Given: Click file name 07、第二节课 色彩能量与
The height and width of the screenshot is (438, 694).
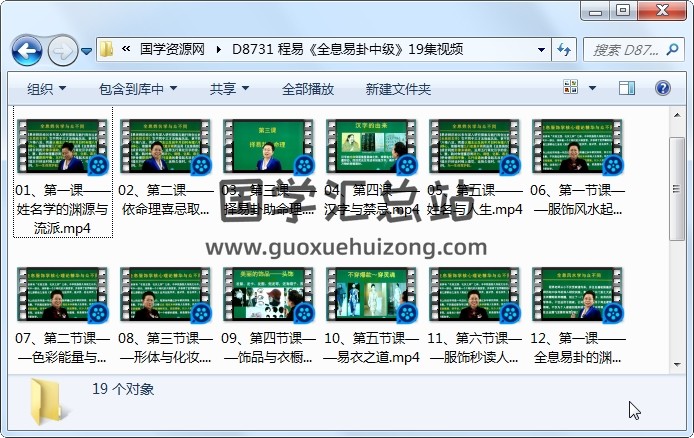Looking at the screenshot, I should (x=62, y=348).
